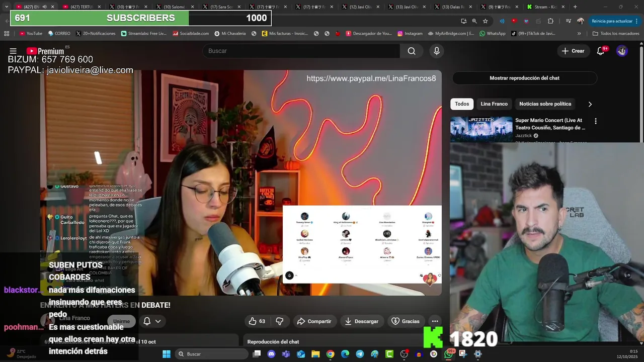Click the Crear button
This screenshot has height=362, width=644.
click(x=573, y=51)
